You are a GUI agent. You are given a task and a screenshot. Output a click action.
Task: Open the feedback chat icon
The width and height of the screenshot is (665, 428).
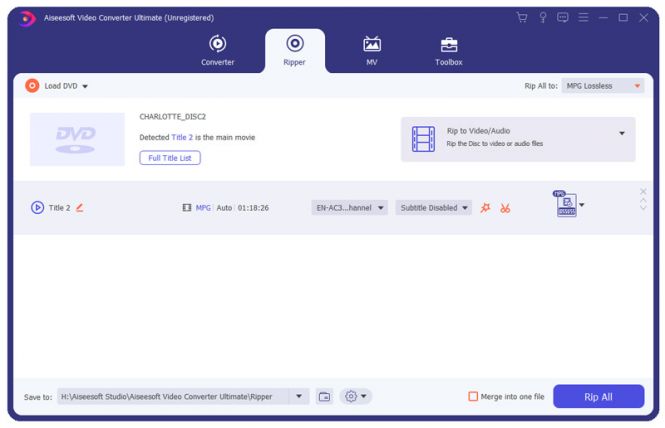point(563,17)
